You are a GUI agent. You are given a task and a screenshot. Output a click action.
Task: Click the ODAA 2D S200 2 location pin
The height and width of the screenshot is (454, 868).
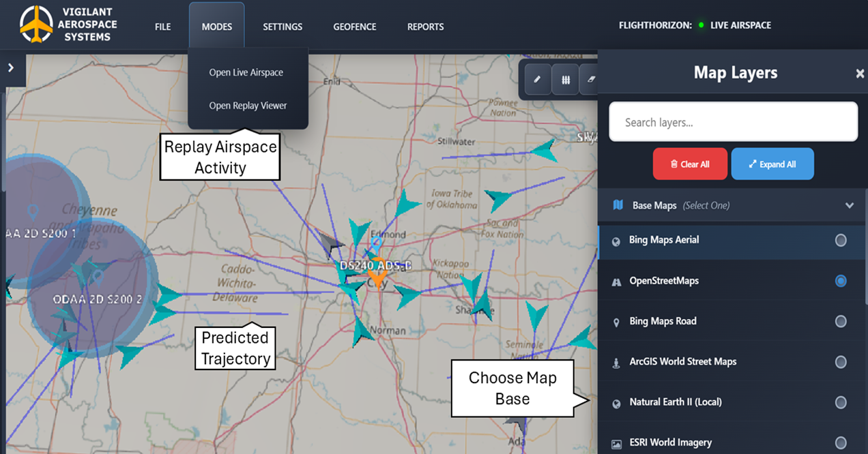(98, 277)
